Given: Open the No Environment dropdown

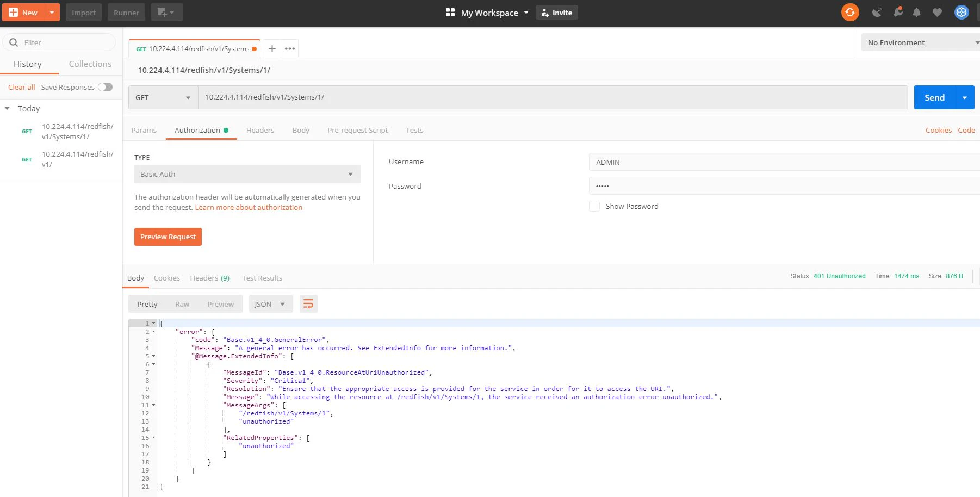Looking at the screenshot, I should [x=920, y=42].
